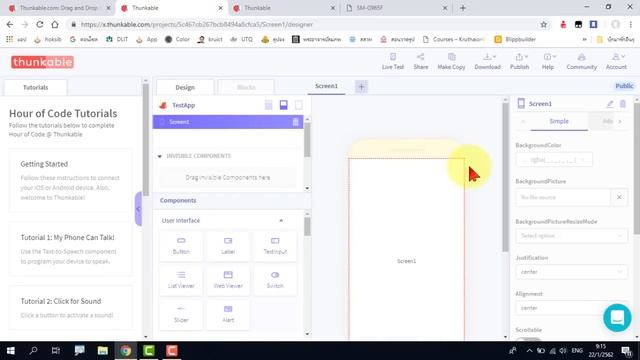
Task: Select the Screen1 tab
Action: tap(326, 86)
